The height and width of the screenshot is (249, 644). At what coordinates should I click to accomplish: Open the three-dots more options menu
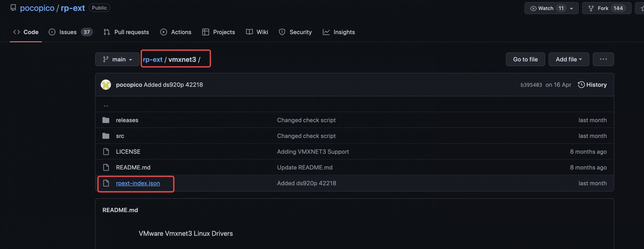[603, 59]
